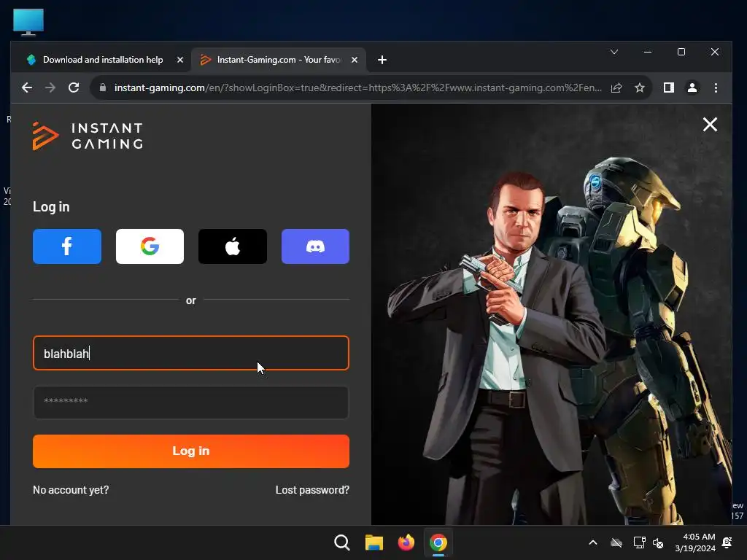Reload the Instant Gaming page
The width and height of the screenshot is (747, 560).
[x=74, y=87]
